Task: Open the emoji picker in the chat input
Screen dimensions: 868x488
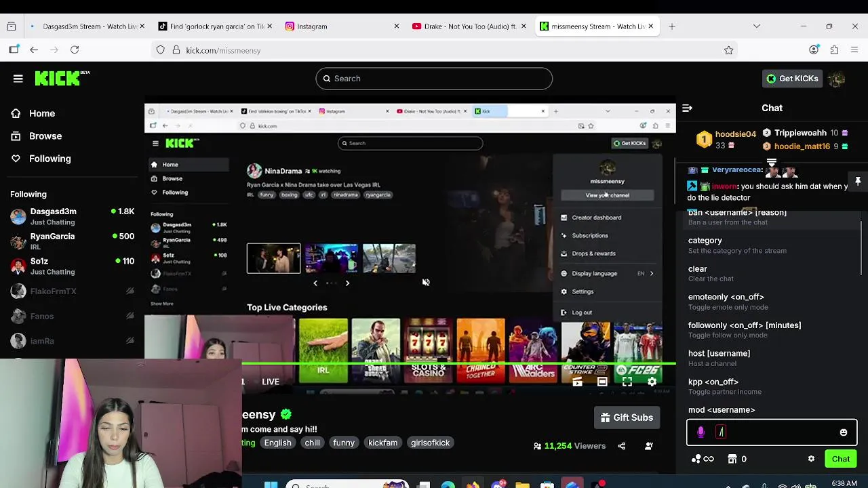Action: (x=844, y=432)
